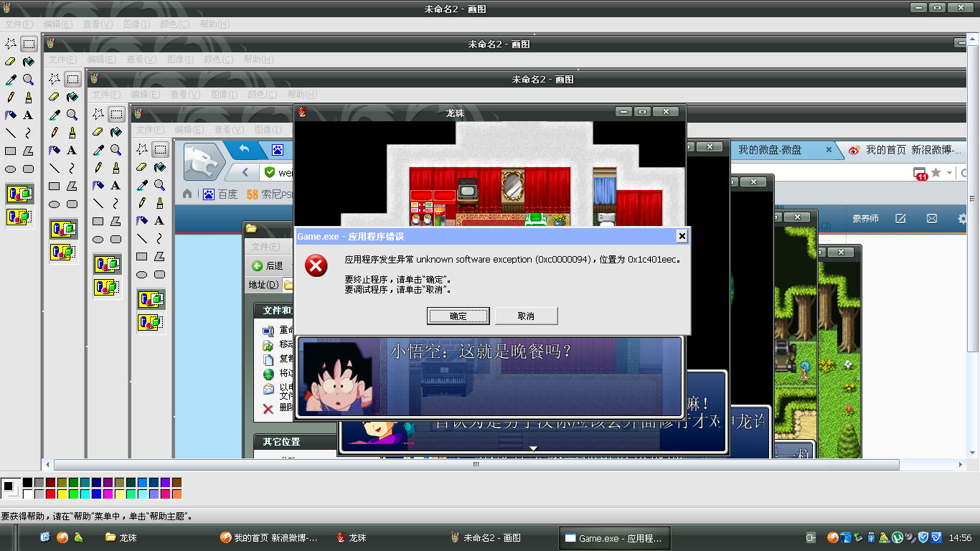Select Rounded Rectangle tool in outermost Paint toolbox
Image resolution: width=980 pixels, height=551 pixels.
pyautogui.click(x=29, y=169)
